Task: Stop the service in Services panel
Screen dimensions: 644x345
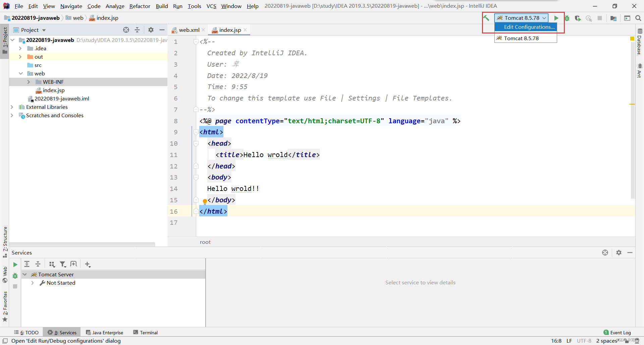Action: pos(15,286)
